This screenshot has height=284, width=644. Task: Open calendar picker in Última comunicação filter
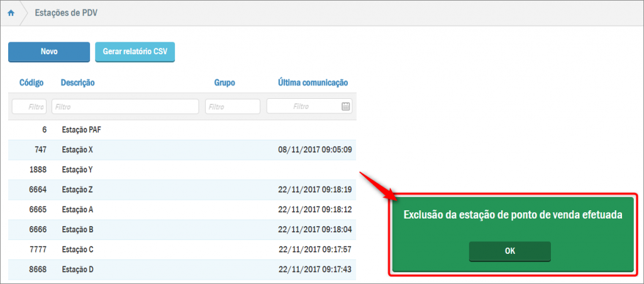point(345,106)
